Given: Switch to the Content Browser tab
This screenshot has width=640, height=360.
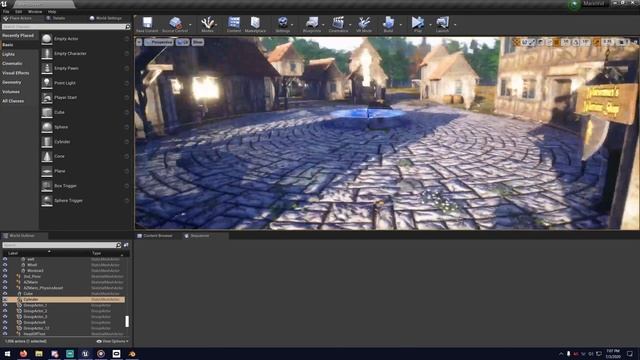Looking at the screenshot, I should [155, 236].
